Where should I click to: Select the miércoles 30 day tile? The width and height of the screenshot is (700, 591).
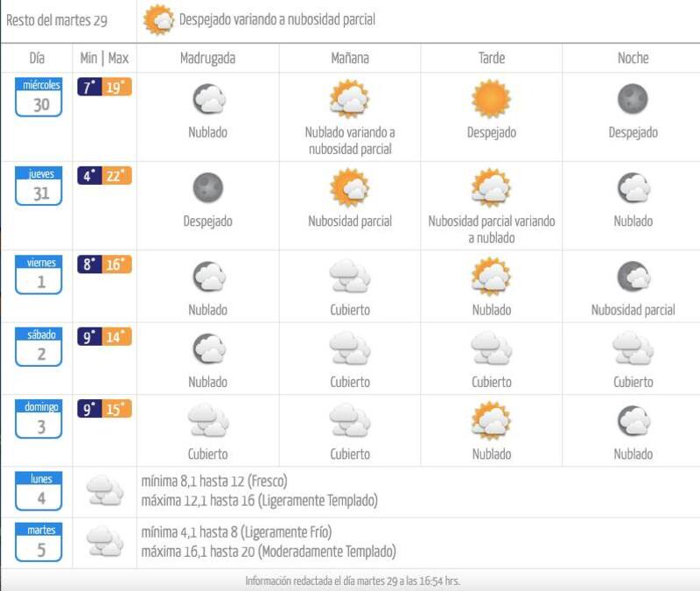[38, 96]
